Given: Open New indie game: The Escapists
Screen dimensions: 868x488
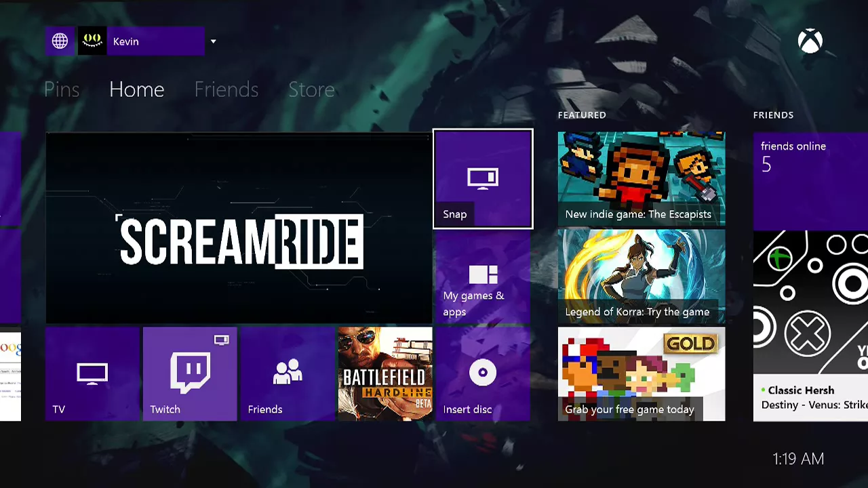Looking at the screenshot, I should tap(642, 179).
